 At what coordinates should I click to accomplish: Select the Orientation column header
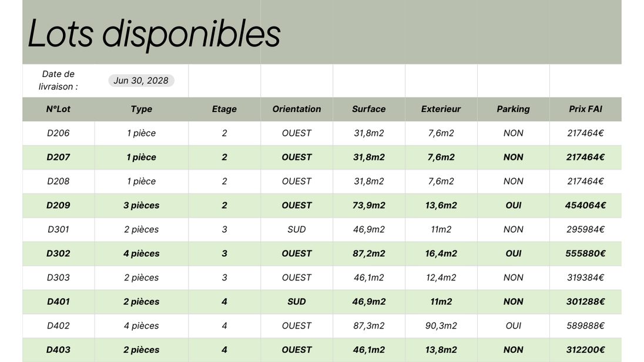[x=297, y=109]
